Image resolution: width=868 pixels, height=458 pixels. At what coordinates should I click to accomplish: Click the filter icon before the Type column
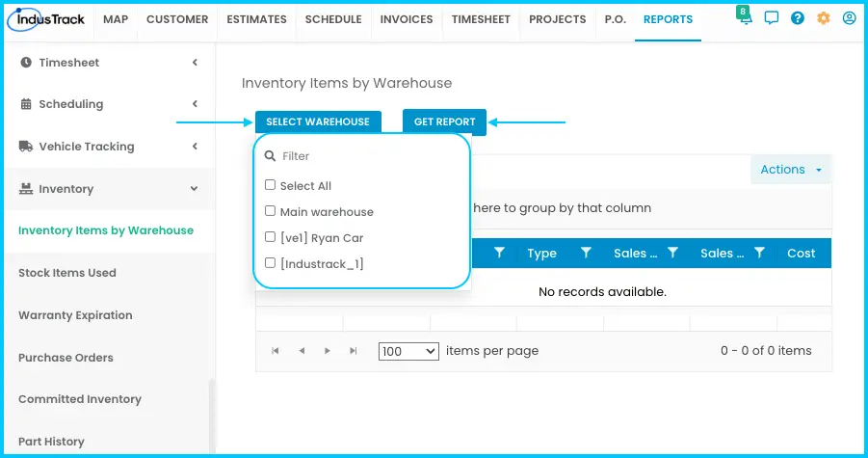click(x=499, y=253)
